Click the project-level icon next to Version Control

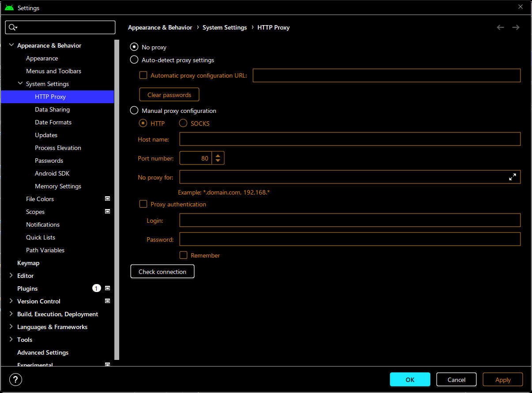tap(107, 301)
